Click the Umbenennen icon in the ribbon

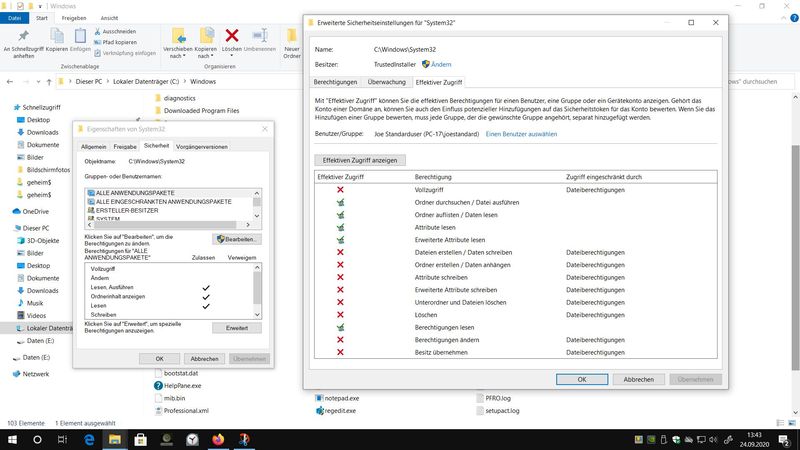coord(260,35)
